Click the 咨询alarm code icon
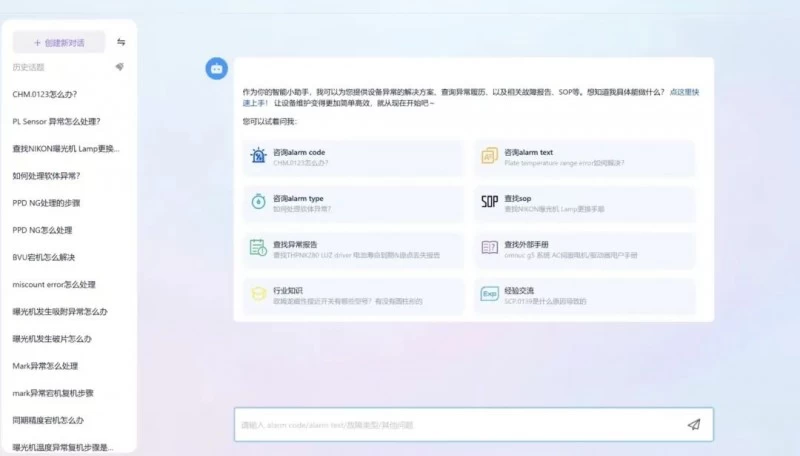 pyautogui.click(x=257, y=156)
